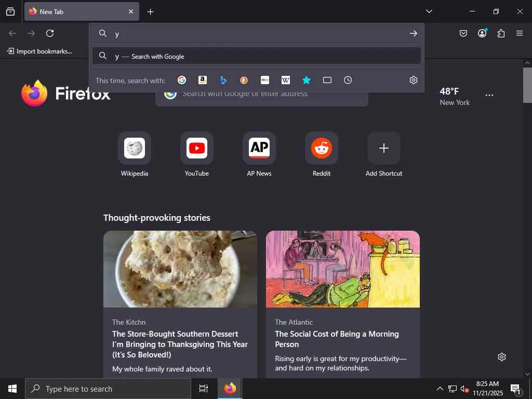Select 'y — Search with Google' suggestion
This screenshot has width=532, height=399.
coord(257,56)
